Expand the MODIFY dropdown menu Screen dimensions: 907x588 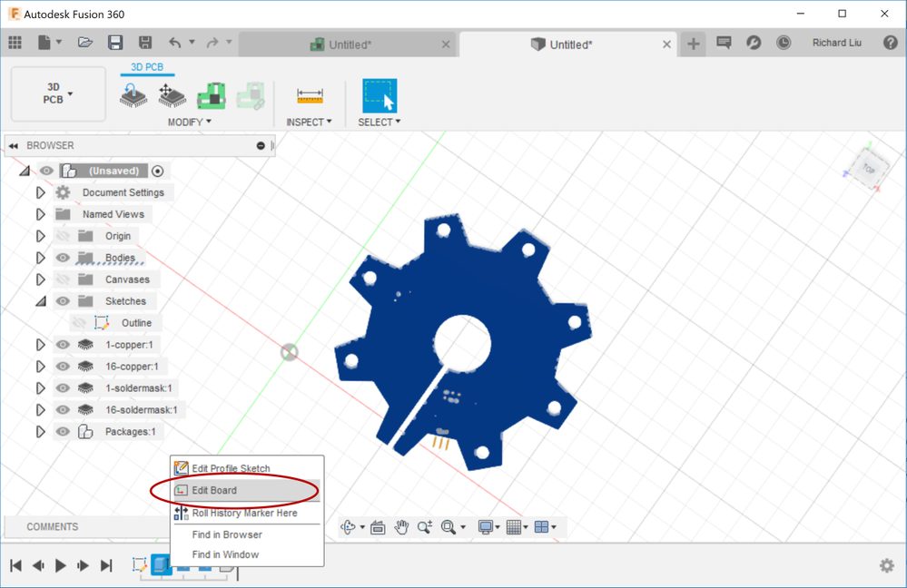pyautogui.click(x=189, y=122)
